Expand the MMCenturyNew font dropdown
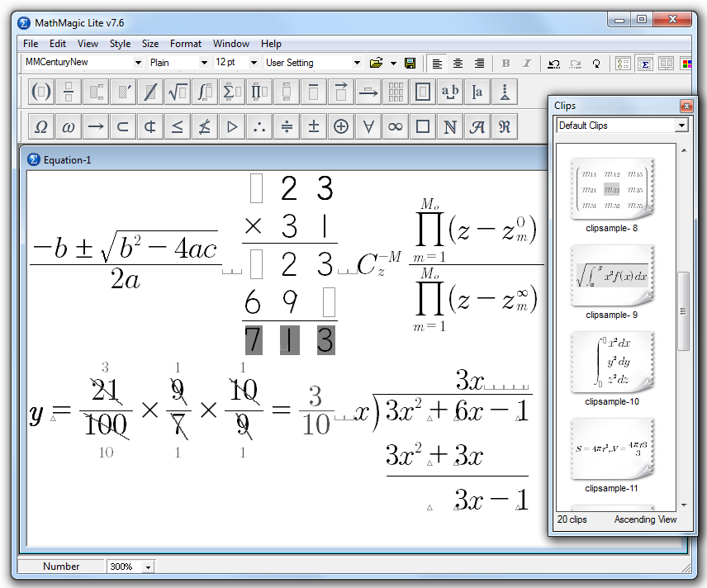The image size is (707, 588). pos(138,63)
